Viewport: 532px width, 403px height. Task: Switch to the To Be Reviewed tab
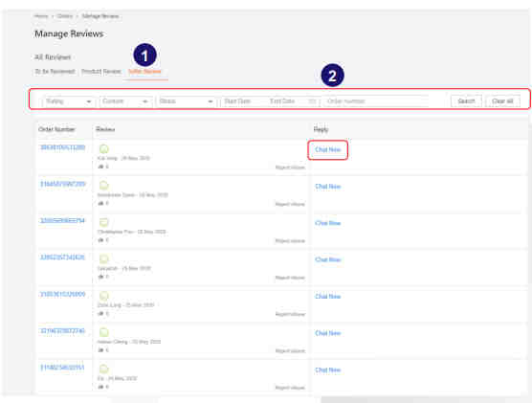[x=55, y=71]
